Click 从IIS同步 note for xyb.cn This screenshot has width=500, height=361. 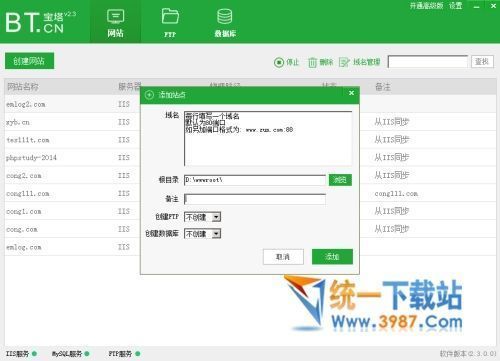pos(392,122)
